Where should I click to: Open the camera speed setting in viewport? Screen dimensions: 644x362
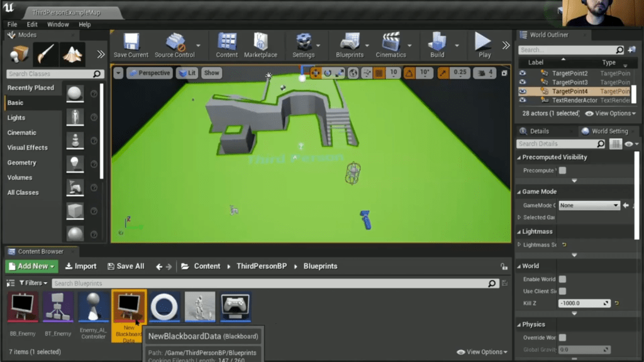point(485,73)
